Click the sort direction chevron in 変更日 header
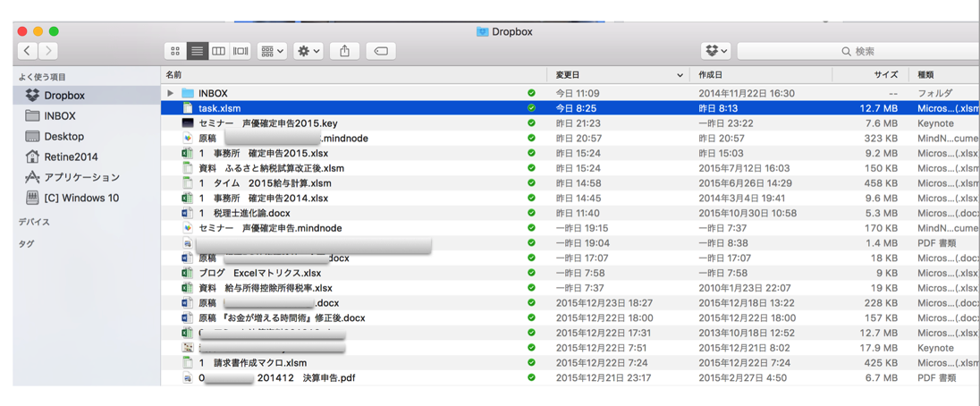980x406 pixels. pyautogui.click(x=680, y=76)
